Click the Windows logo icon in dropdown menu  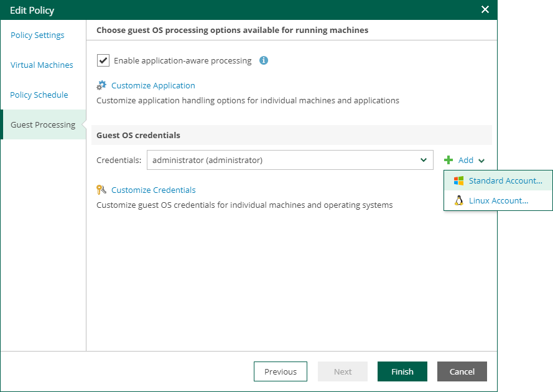(459, 181)
